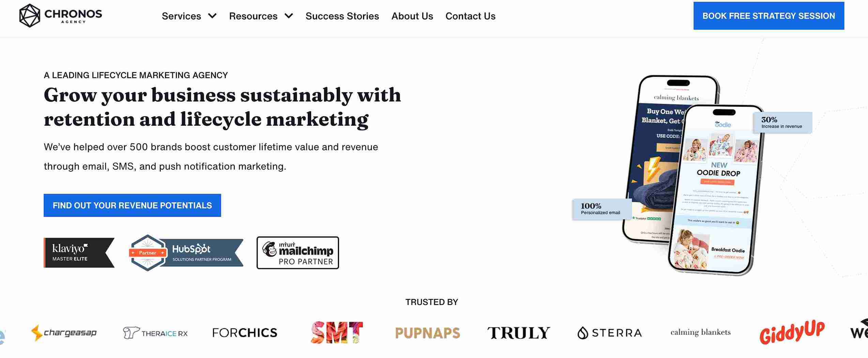Click the Klaviyo Master Elite badge
This screenshot has height=358, width=868.
(x=79, y=253)
